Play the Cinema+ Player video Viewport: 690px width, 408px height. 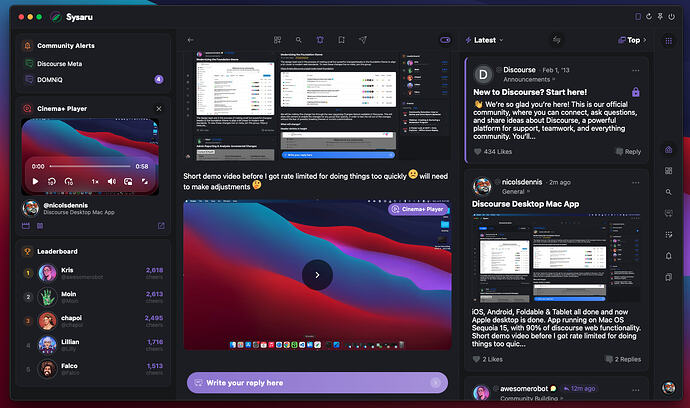click(35, 181)
